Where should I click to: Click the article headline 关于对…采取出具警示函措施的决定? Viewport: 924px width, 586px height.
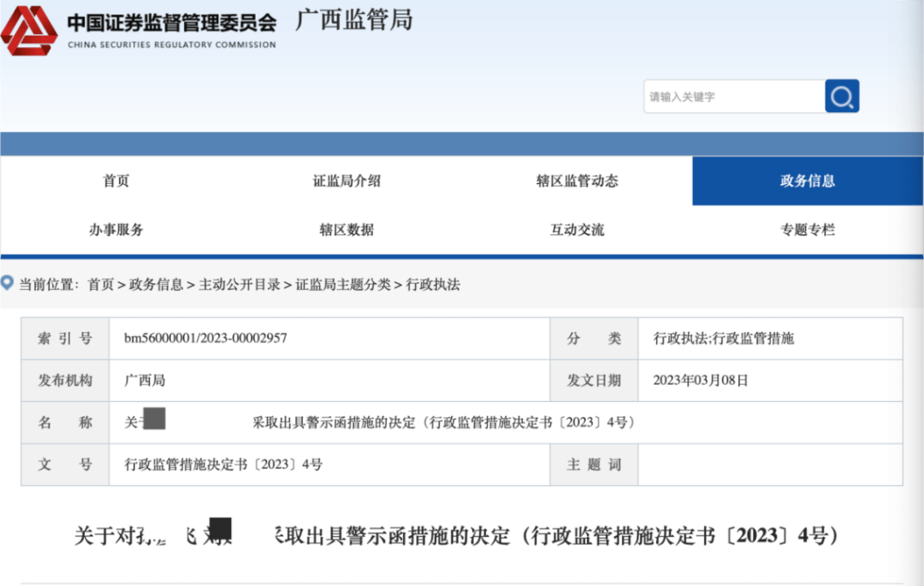coord(455,535)
